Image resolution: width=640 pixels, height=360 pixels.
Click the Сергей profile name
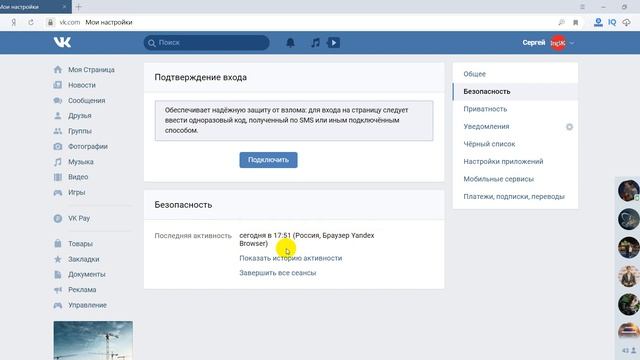[533, 42]
